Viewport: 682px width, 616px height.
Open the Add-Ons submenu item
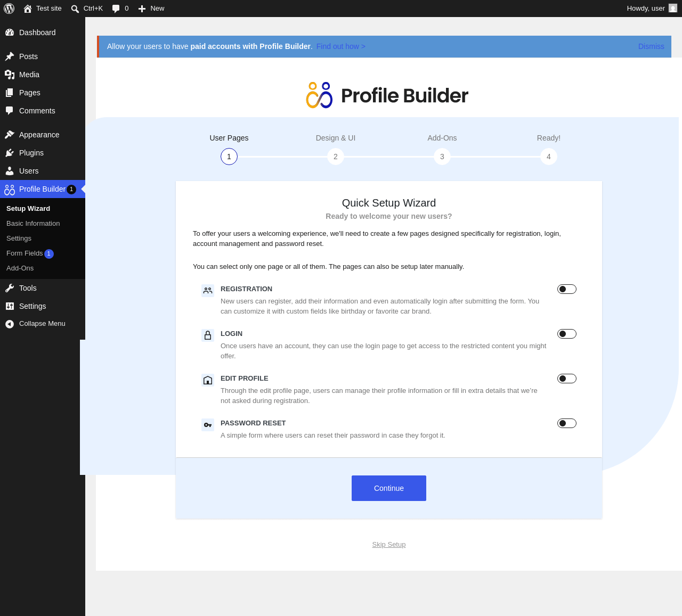click(x=20, y=268)
